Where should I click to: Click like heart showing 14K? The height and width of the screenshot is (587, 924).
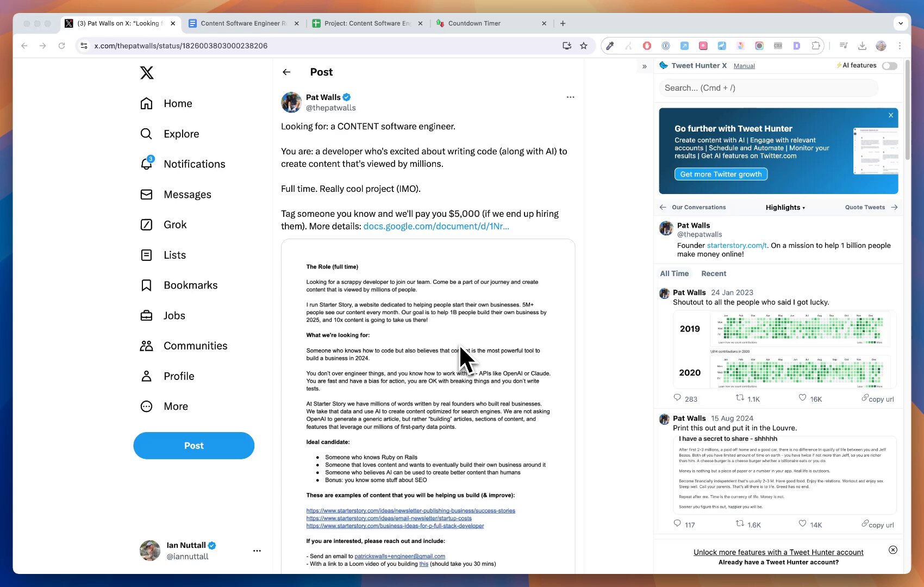pyautogui.click(x=802, y=523)
